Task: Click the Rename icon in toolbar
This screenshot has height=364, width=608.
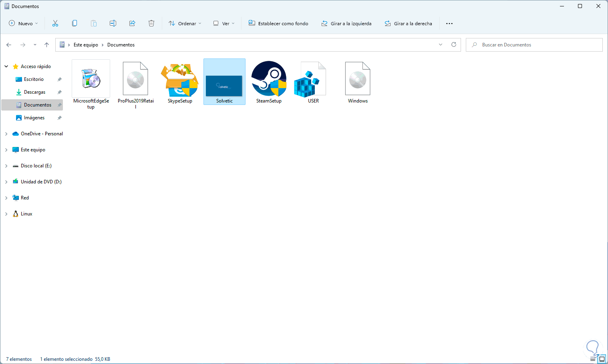Action: [113, 23]
